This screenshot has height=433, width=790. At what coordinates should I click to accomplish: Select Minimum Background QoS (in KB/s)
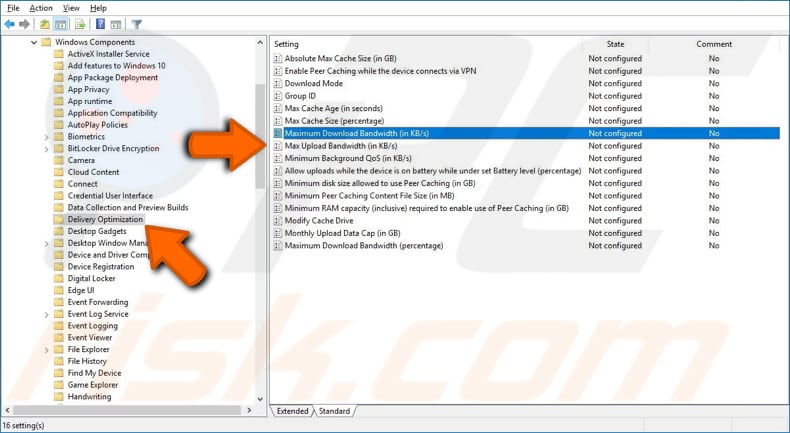pyautogui.click(x=348, y=158)
